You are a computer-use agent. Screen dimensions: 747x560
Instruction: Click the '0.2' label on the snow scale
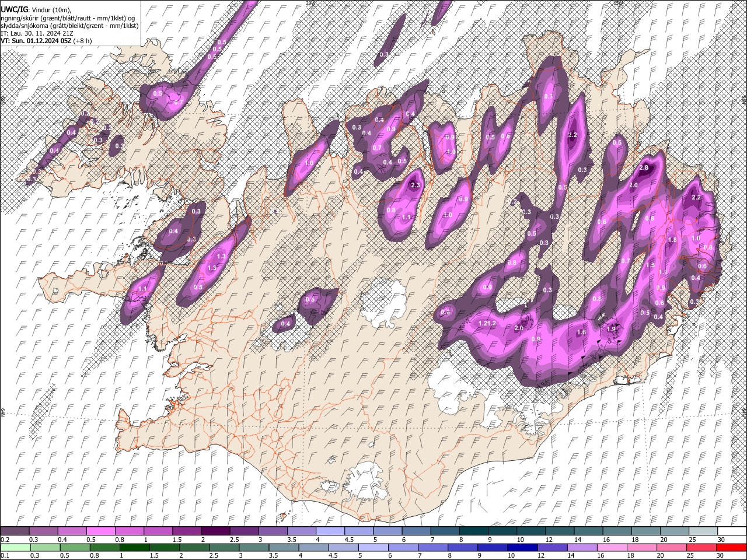tap(5, 540)
